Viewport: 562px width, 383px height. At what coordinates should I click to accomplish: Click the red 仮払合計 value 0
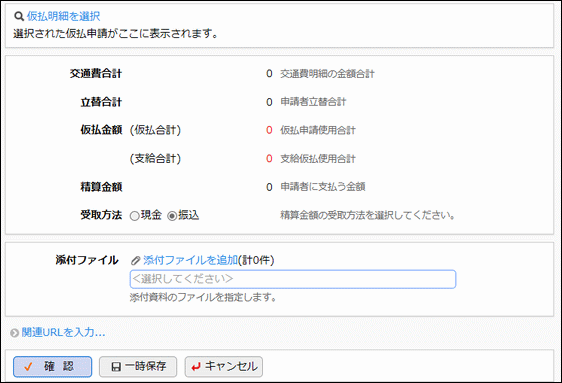tap(269, 130)
